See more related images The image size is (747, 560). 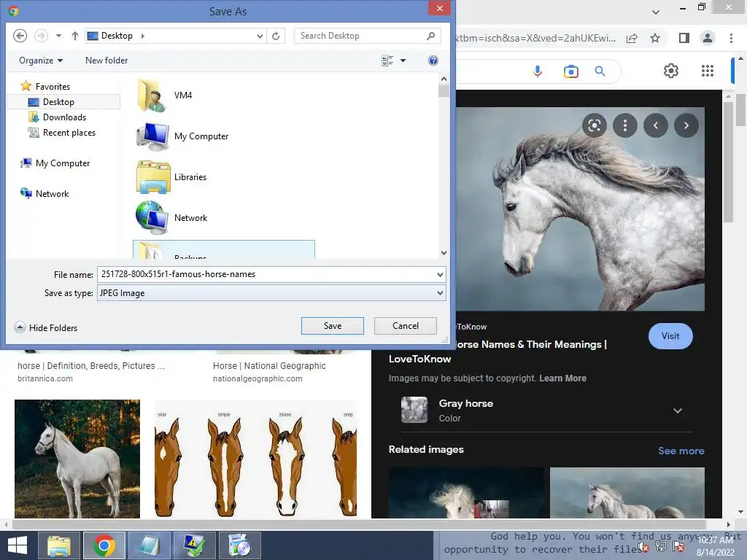point(681,451)
